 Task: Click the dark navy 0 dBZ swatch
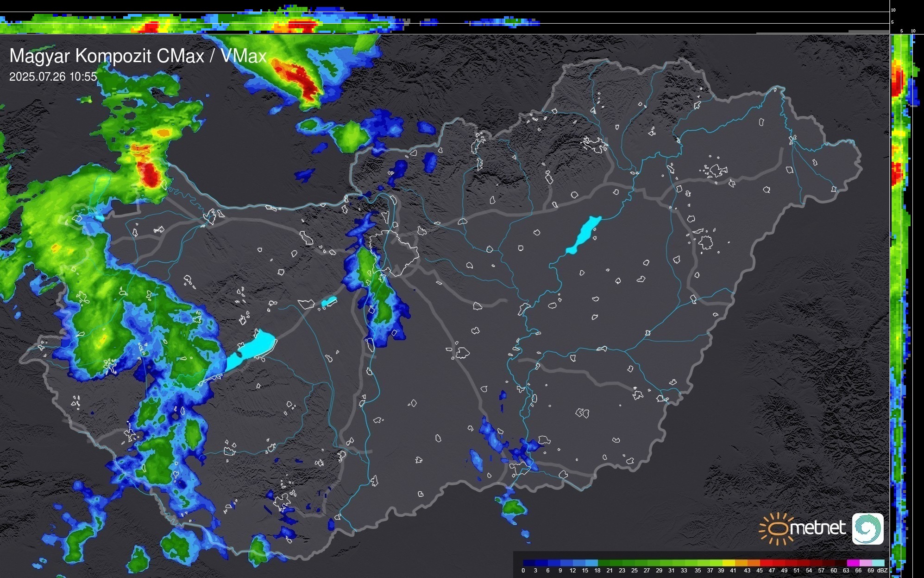(529, 563)
